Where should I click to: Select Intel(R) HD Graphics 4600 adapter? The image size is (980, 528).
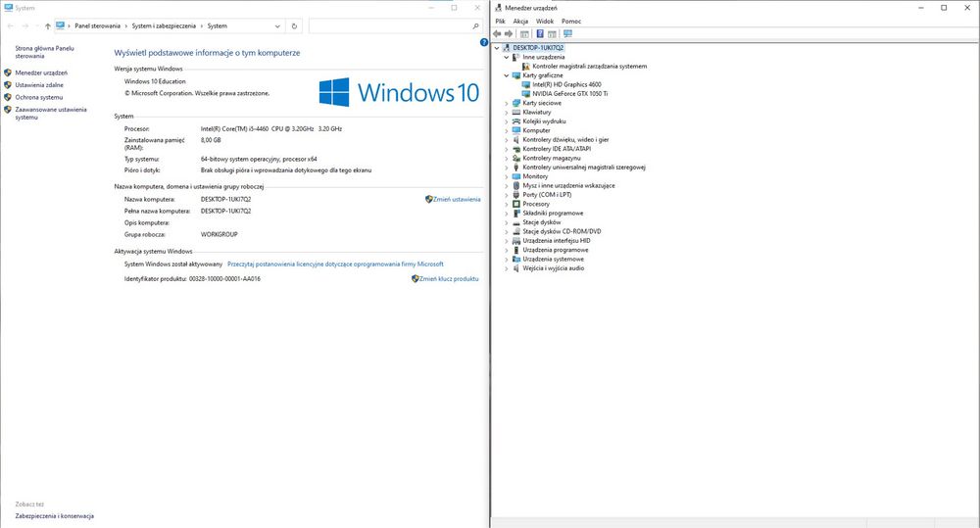[566, 84]
